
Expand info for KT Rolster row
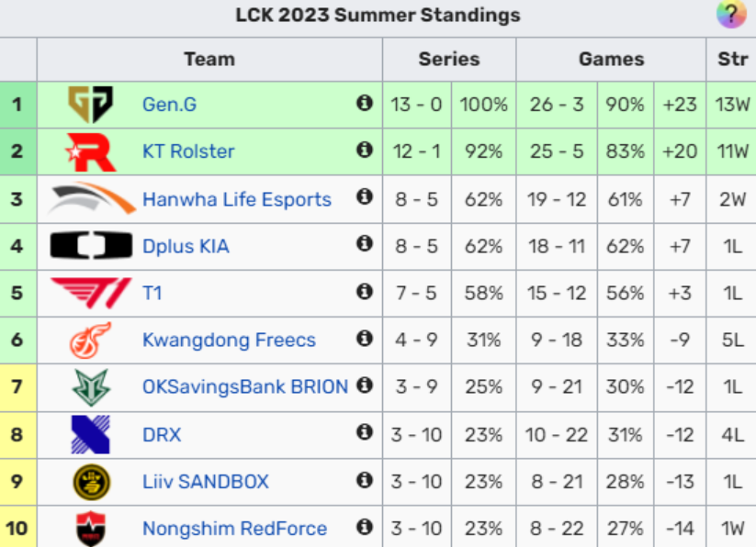(365, 150)
